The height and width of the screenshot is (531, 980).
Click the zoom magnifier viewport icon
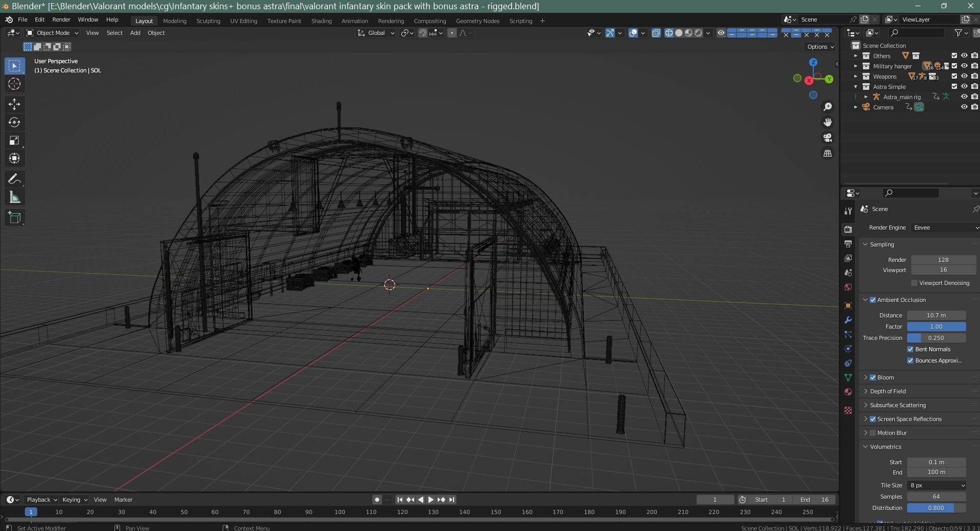828,107
